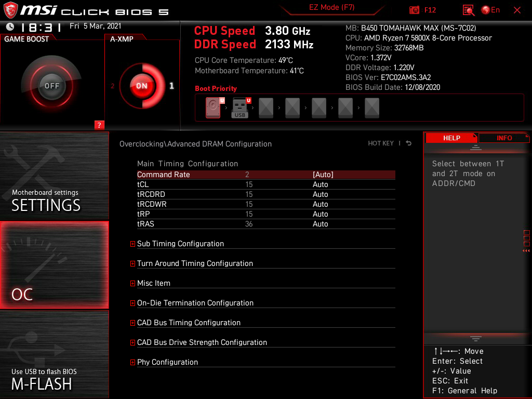The height and width of the screenshot is (399, 532).
Task: Change the tRAS Auto value
Action: click(x=320, y=223)
